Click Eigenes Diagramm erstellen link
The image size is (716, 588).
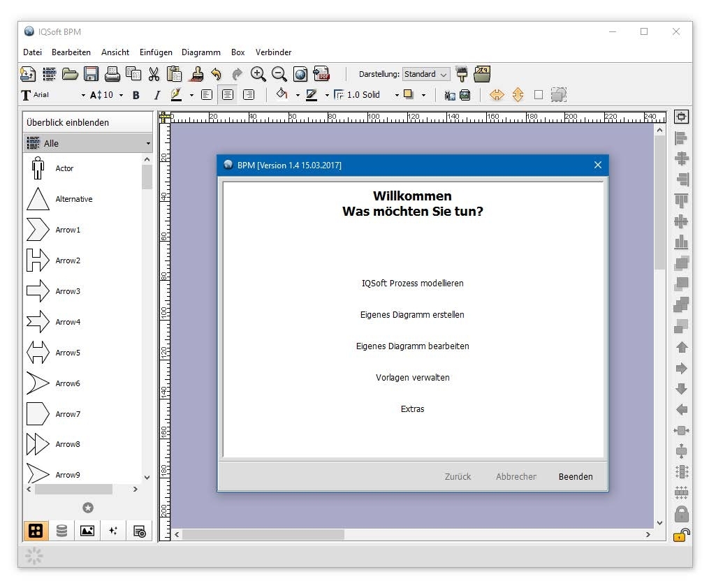(x=412, y=314)
